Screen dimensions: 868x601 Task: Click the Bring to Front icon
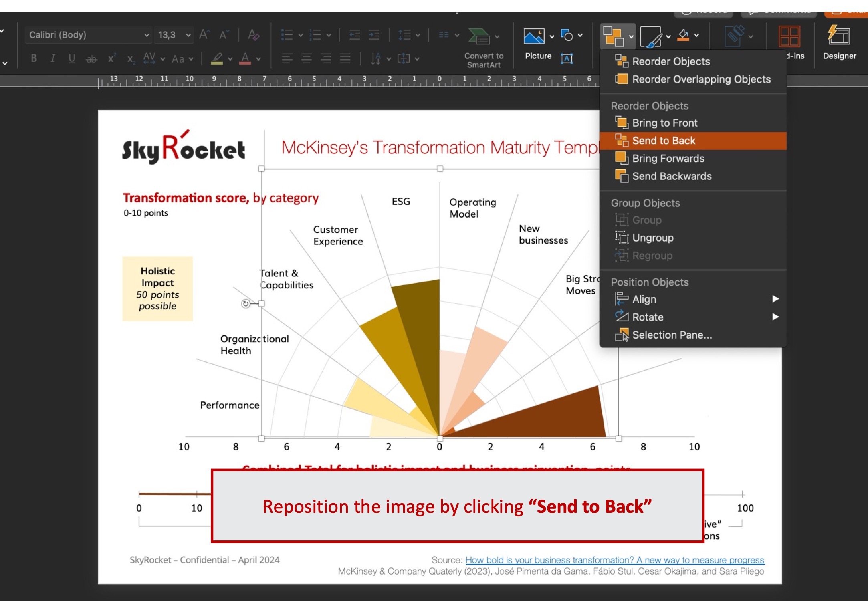pos(622,123)
